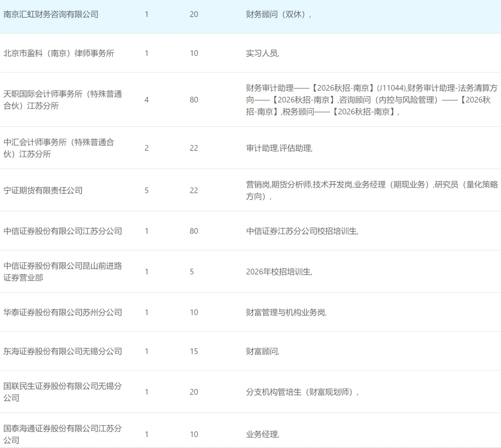Select company 北京市盈科（南京）律师事务所
Viewport: 501px width, 448px height.
click(x=59, y=53)
